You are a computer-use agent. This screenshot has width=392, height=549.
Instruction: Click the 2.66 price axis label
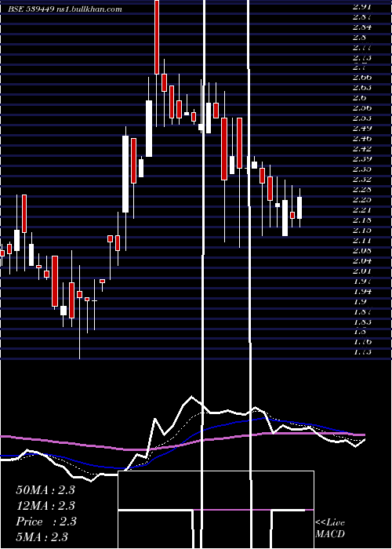coord(362,78)
